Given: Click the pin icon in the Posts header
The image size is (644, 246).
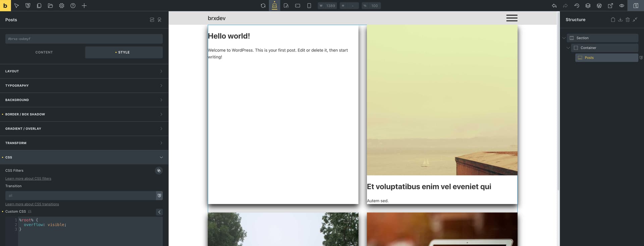Looking at the screenshot, I should (x=160, y=20).
